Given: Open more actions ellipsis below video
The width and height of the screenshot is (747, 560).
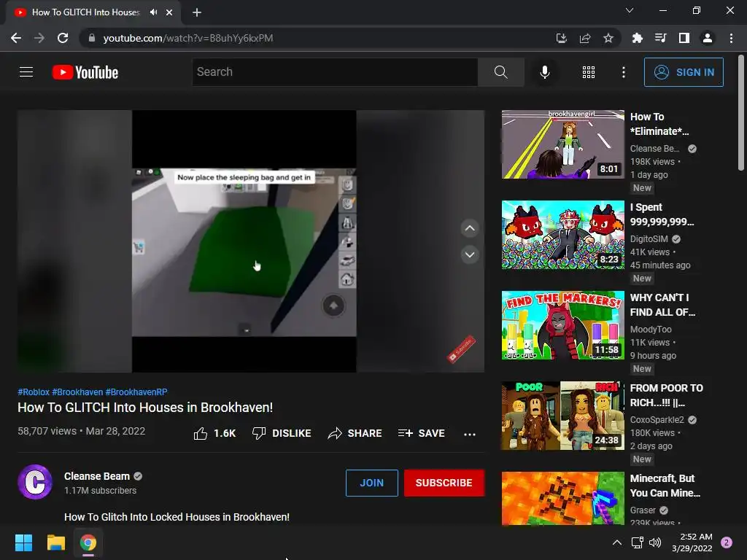Looking at the screenshot, I should [x=470, y=434].
